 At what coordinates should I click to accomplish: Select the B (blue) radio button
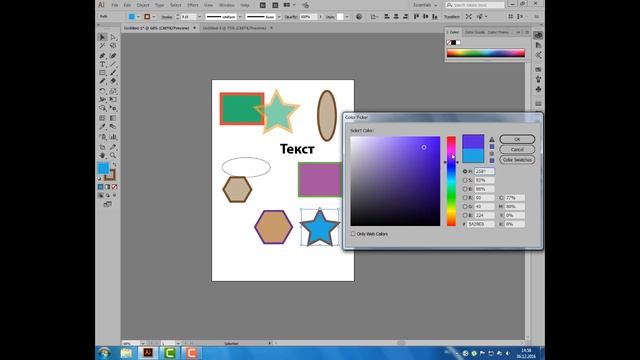click(x=465, y=215)
